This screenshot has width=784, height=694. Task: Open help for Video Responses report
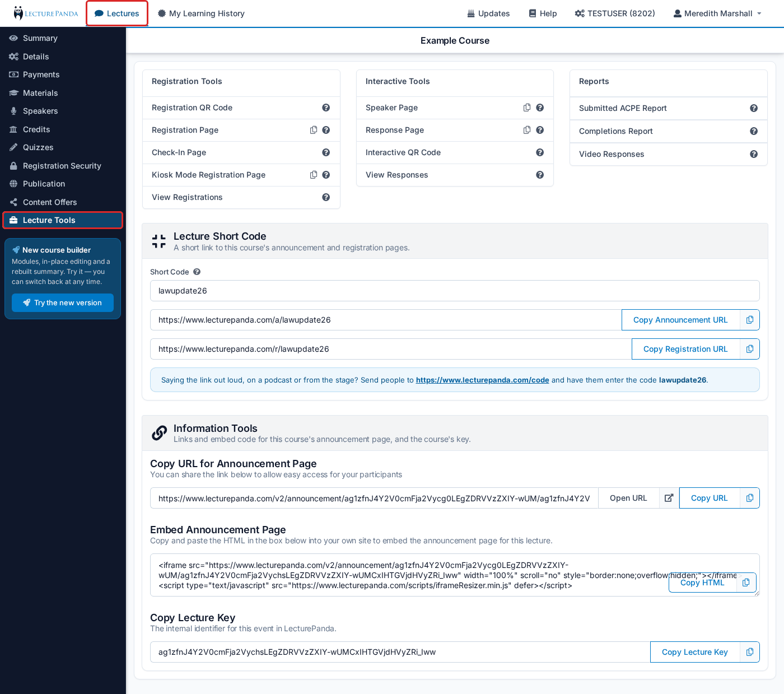[x=754, y=154]
